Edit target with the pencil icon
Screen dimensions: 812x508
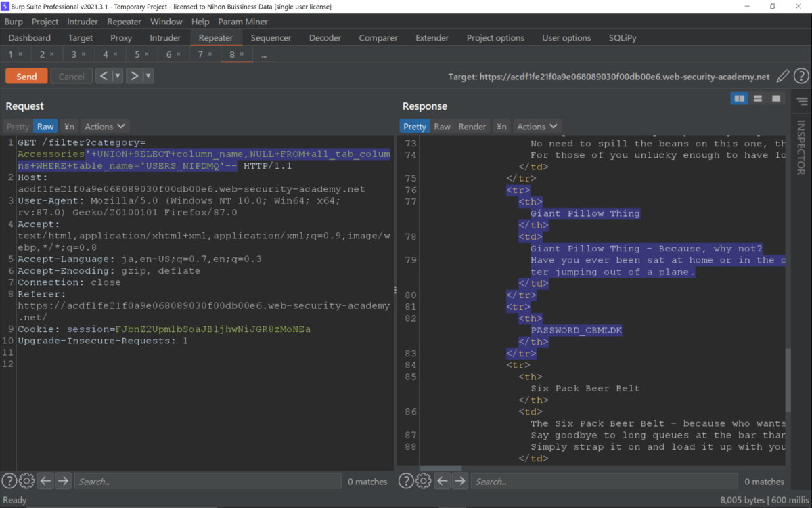[x=783, y=77]
